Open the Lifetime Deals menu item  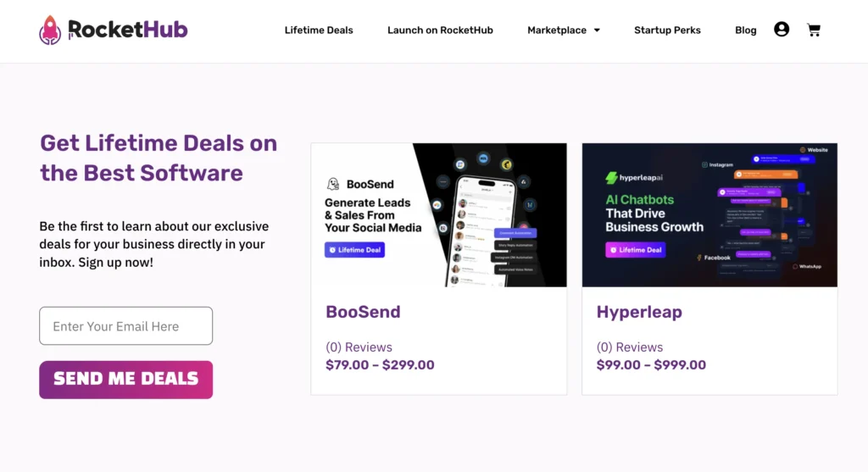[319, 31]
